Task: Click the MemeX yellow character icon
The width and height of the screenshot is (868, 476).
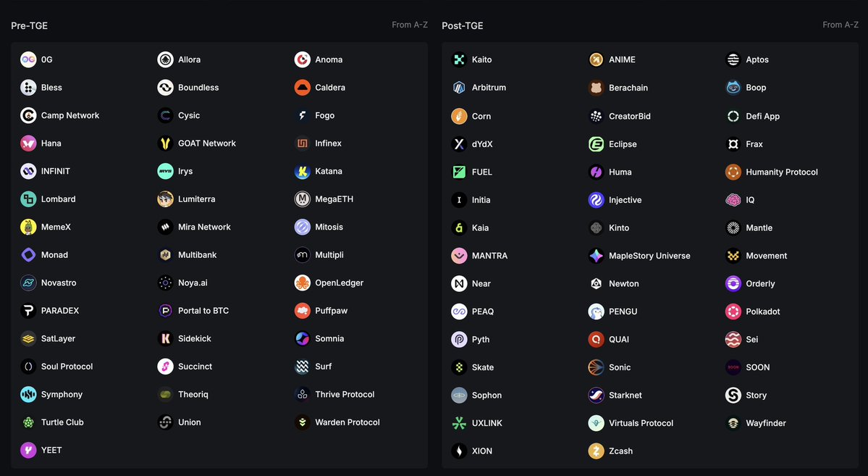Action: click(x=28, y=227)
